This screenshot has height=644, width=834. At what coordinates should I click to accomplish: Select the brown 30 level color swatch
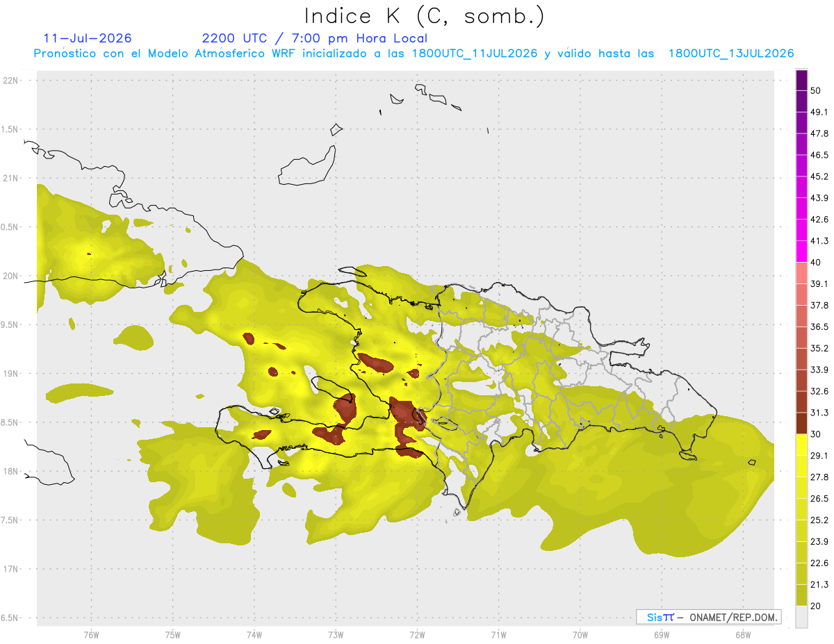pyautogui.click(x=801, y=423)
